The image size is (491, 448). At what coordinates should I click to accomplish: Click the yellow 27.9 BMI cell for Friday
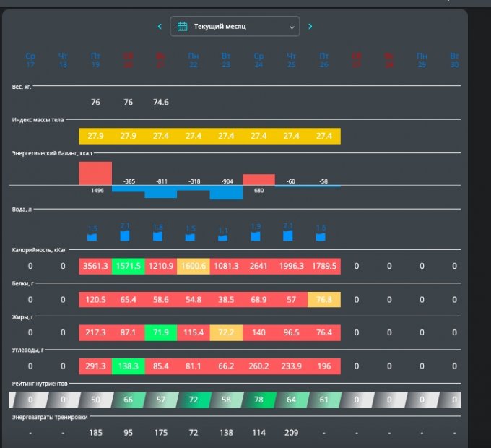[x=95, y=136]
